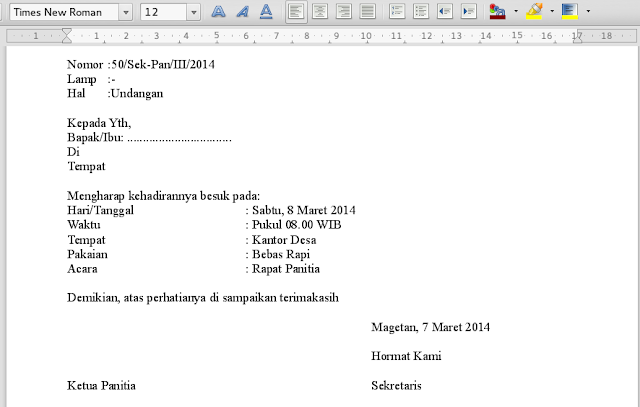Click the label "Acara"
Image resolution: width=640 pixels, height=407 pixels.
tap(82, 269)
